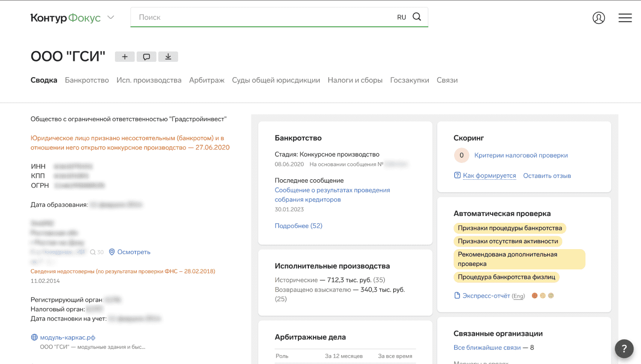Open the user profile icon
This screenshot has width=641, height=364.
point(599,18)
